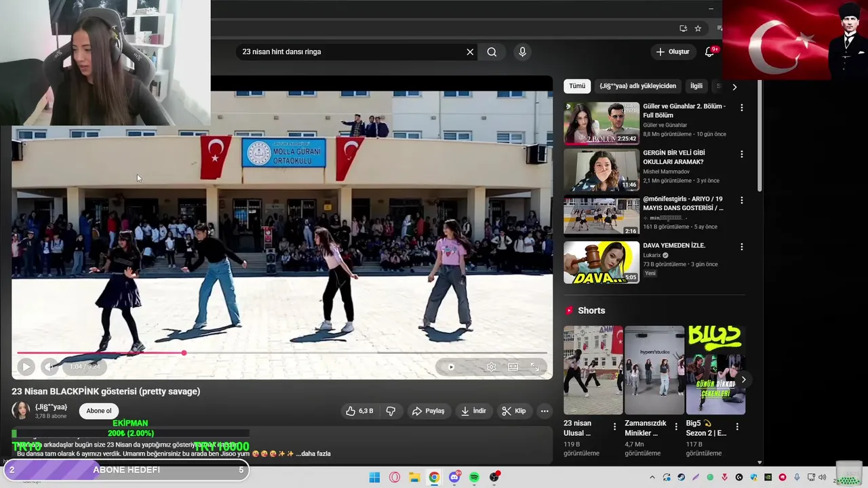868x488 pixels.
Task: Like the video (6,3 B)
Action: pos(359,411)
